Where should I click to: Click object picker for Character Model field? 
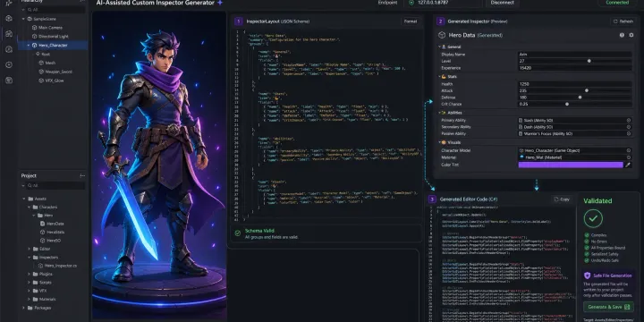(x=629, y=151)
